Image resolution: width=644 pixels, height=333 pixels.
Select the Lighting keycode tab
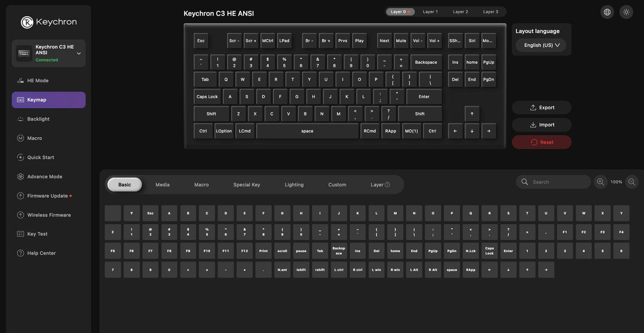(294, 184)
